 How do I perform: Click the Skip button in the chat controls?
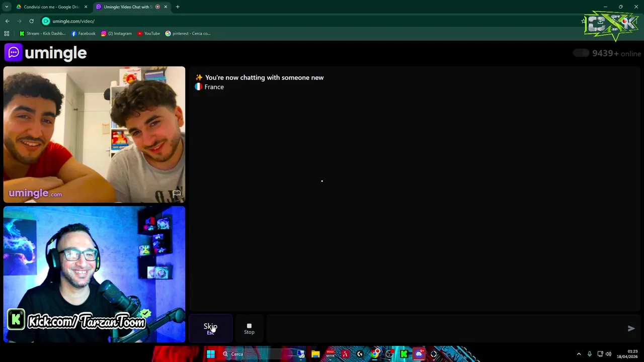210,328
